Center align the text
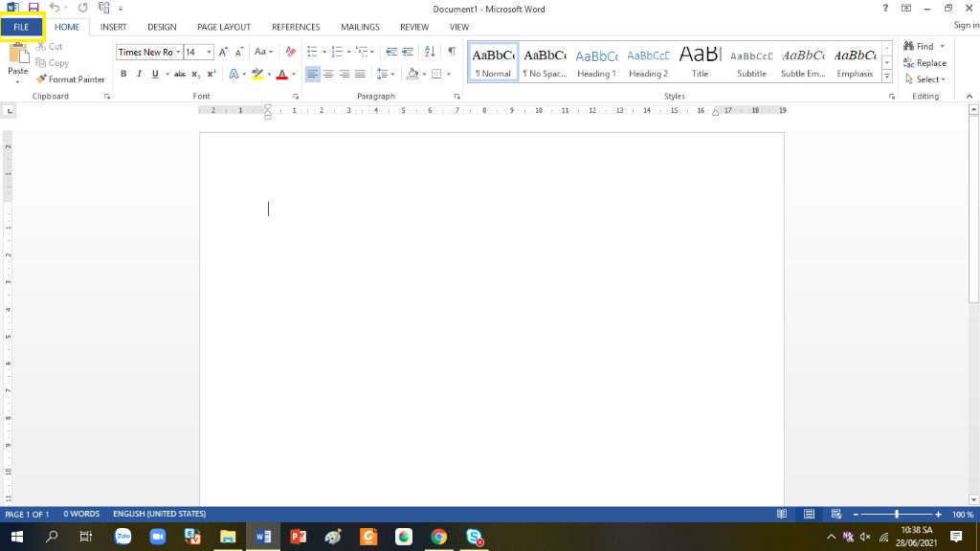The height and width of the screenshot is (551, 980). (328, 74)
